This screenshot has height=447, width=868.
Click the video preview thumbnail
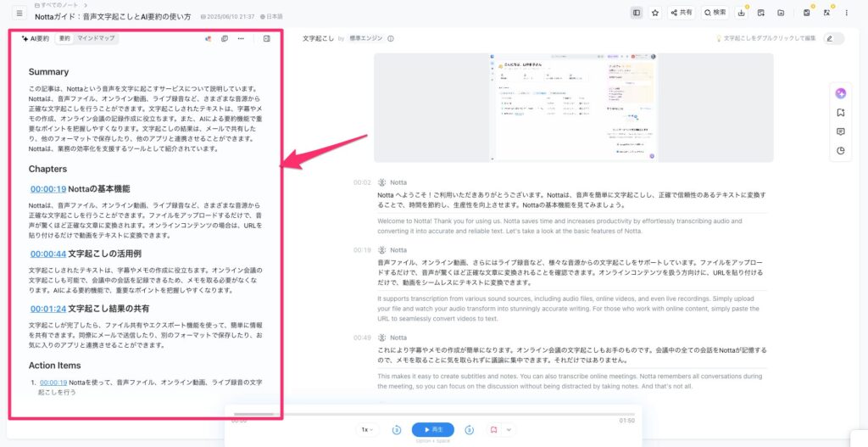574,108
